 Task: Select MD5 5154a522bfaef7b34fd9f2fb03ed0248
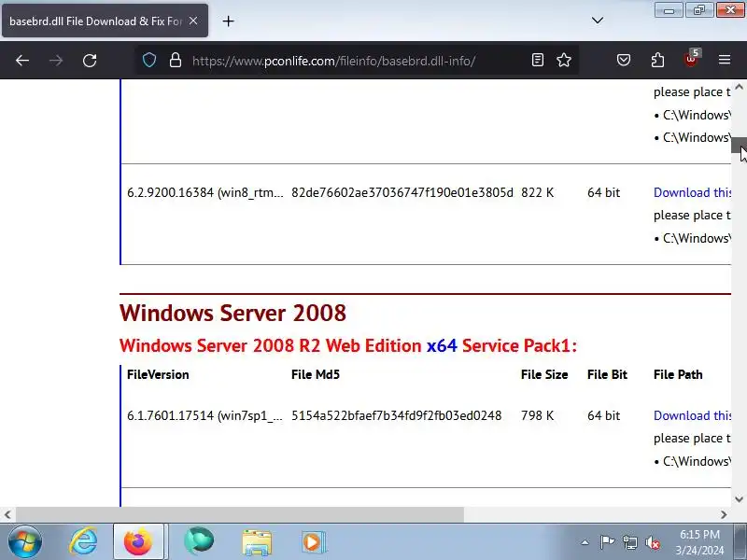coord(396,415)
